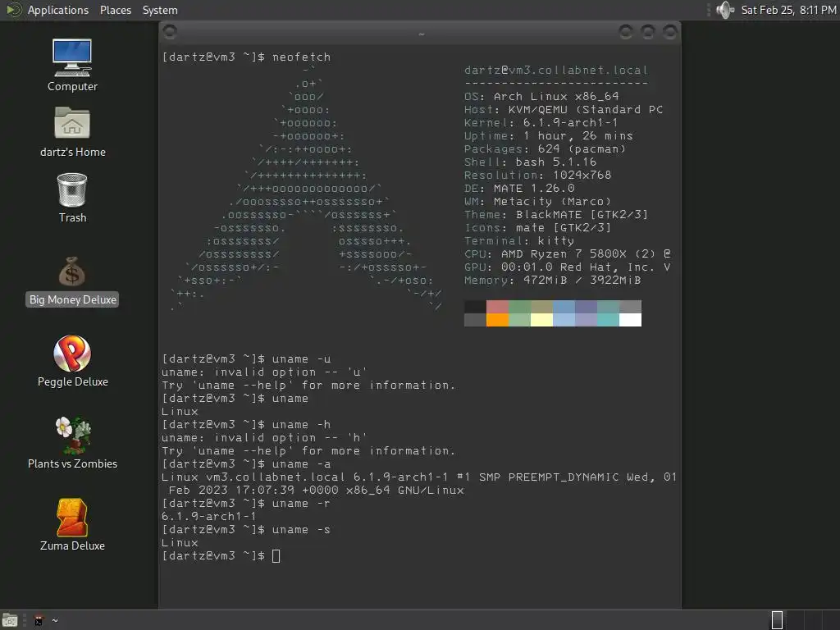
Task: Select the Zuma Deluxe desktop icon
Action: [72, 525]
